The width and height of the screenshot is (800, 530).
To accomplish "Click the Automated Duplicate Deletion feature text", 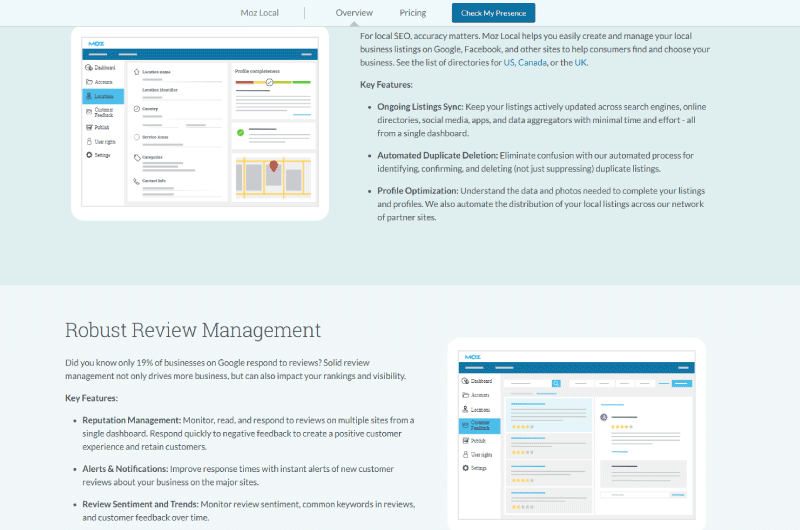I will (535, 162).
